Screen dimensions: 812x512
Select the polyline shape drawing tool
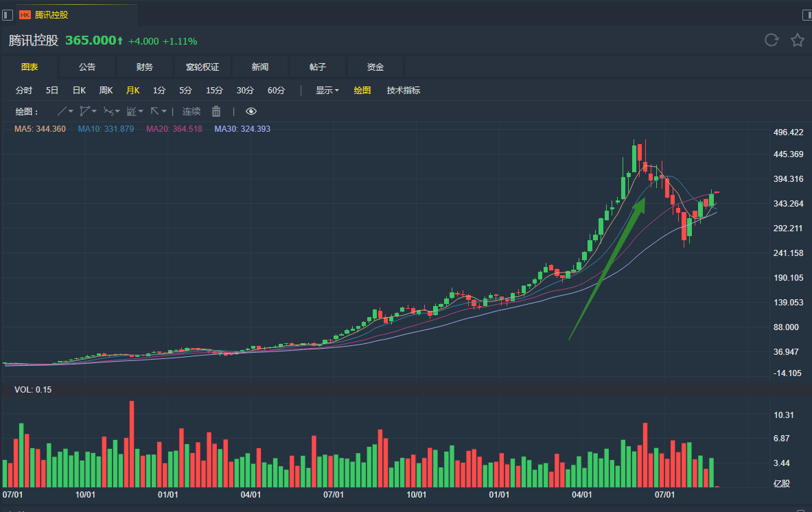point(84,111)
